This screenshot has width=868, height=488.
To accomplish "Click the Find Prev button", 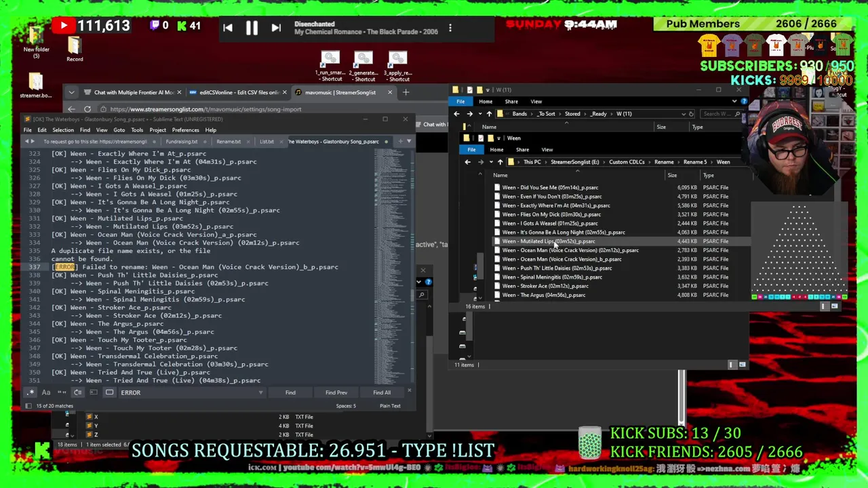I will [336, 392].
